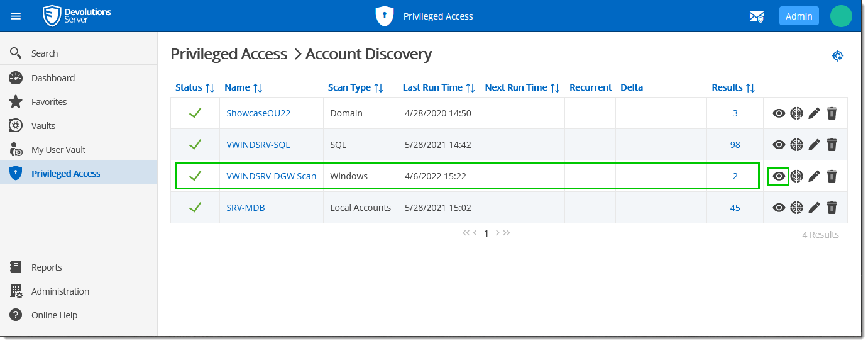The width and height of the screenshot is (868, 343).
Task: Sort by Name column
Action: click(243, 87)
